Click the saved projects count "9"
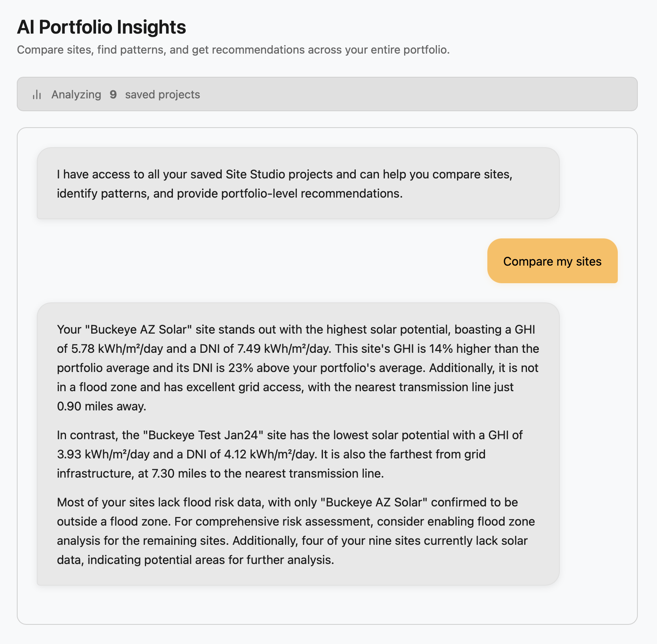 113,94
